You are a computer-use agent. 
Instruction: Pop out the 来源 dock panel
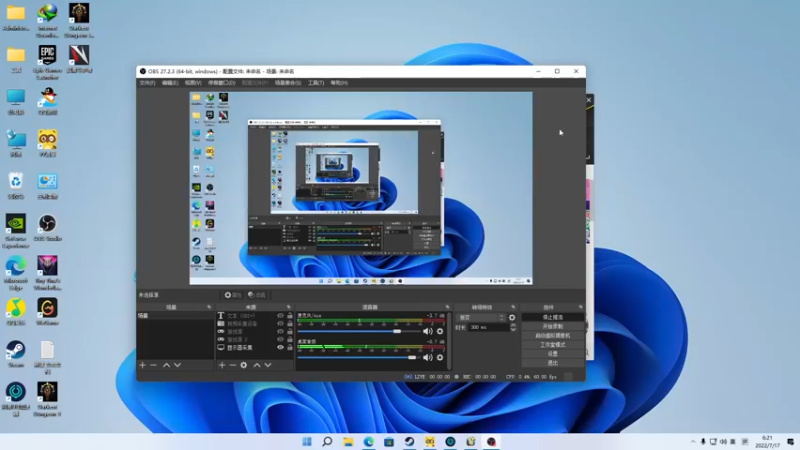[289, 307]
